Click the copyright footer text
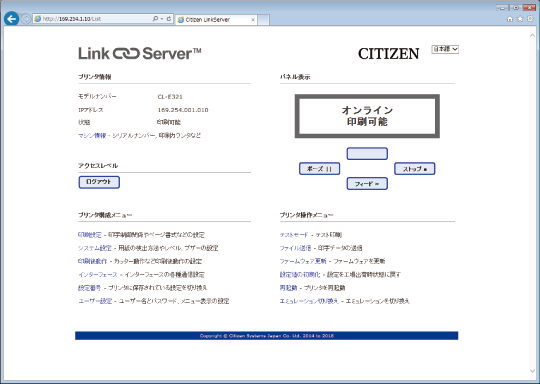540x384 pixels. pyautogui.click(x=267, y=336)
